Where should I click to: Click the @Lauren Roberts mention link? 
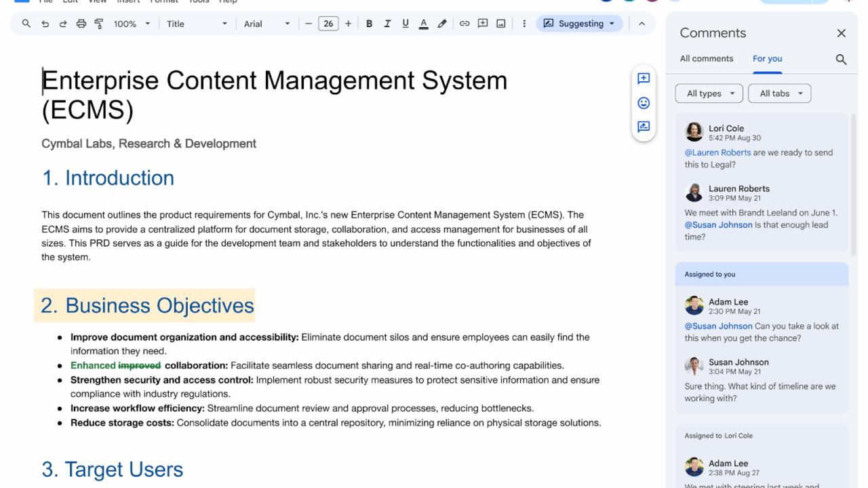pyautogui.click(x=717, y=152)
